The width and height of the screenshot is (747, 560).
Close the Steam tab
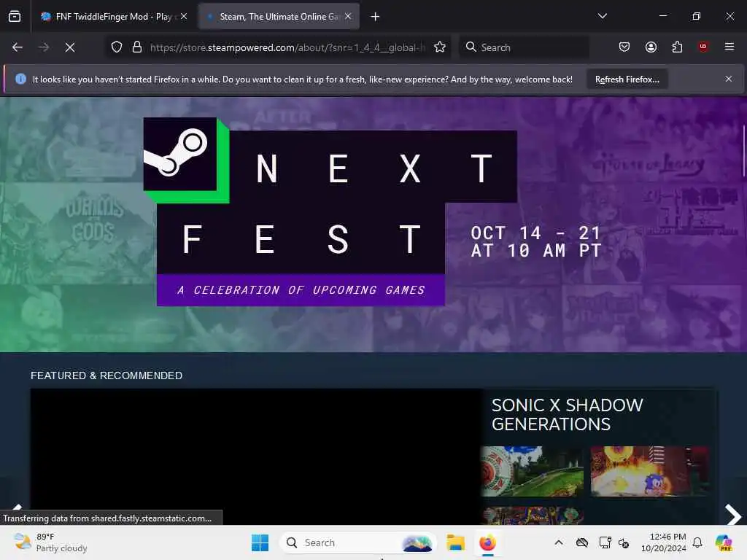tap(348, 17)
